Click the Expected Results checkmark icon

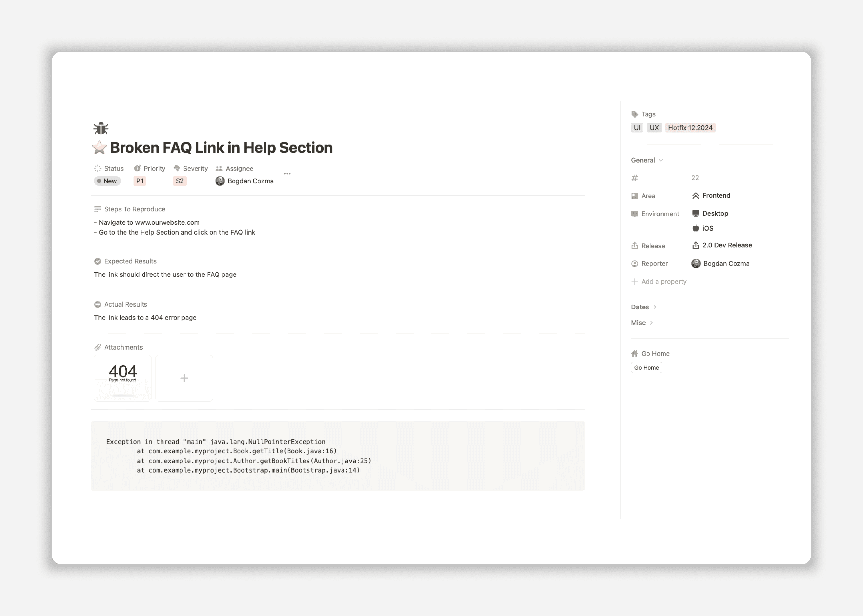(x=98, y=261)
